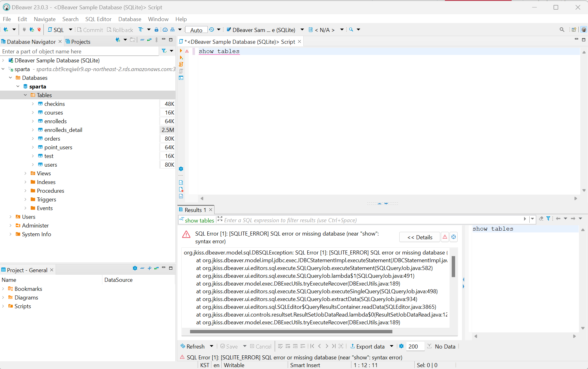Collapse the Tables folder node
The width and height of the screenshot is (588, 369).
tap(25, 95)
